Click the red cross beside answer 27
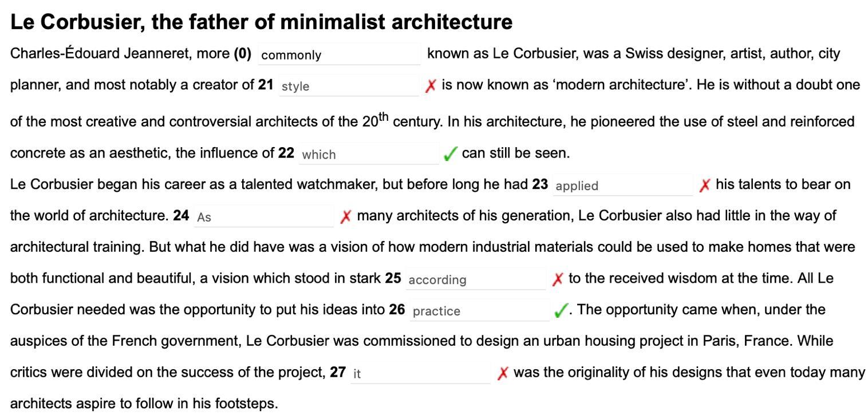Image resolution: width=868 pixels, height=415 pixels. tap(502, 373)
